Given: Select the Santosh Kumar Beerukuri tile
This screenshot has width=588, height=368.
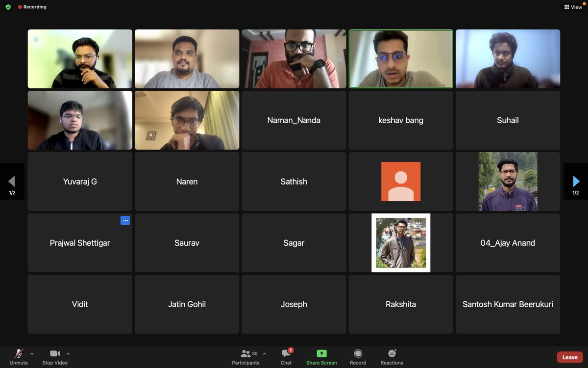Looking at the screenshot, I should tap(508, 304).
